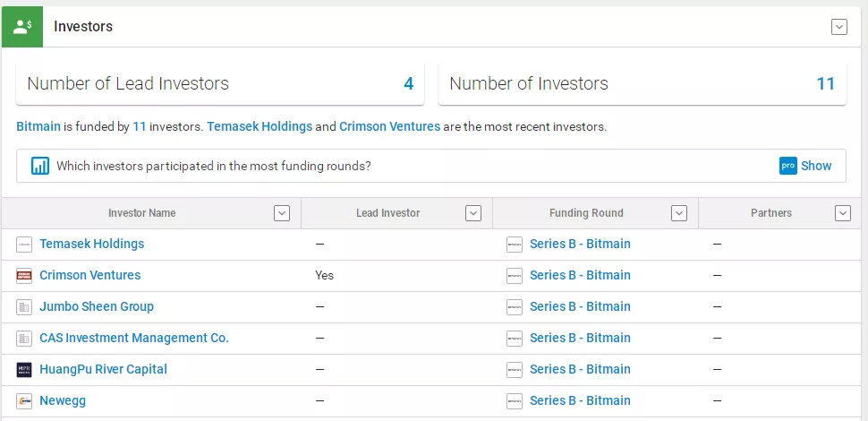Image resolution: width=868 pixels, height=421 pixels.
Task: Open the Bitmain link in summary
Action: pyautogui.click(x=38, y=127)
